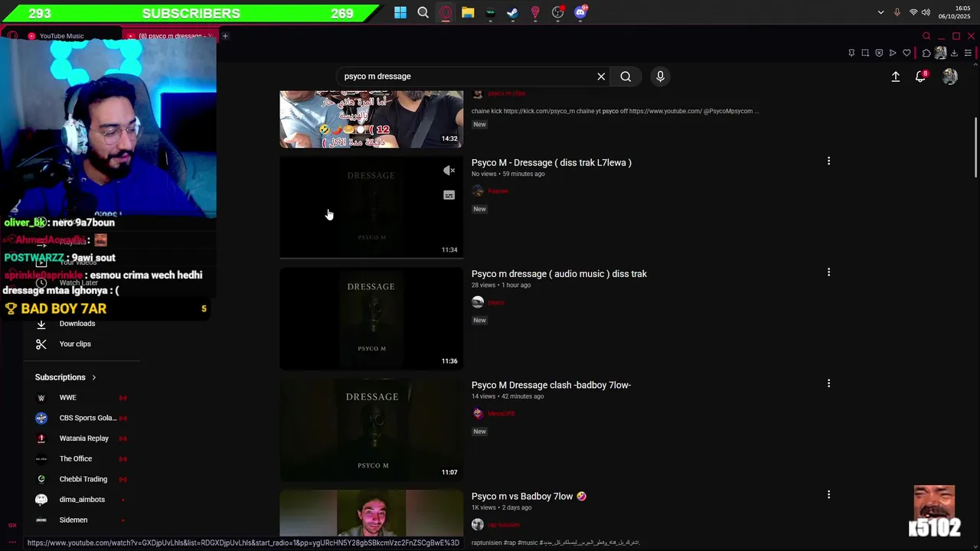Expand the Subscriptions section chevron

pos(94,377)
